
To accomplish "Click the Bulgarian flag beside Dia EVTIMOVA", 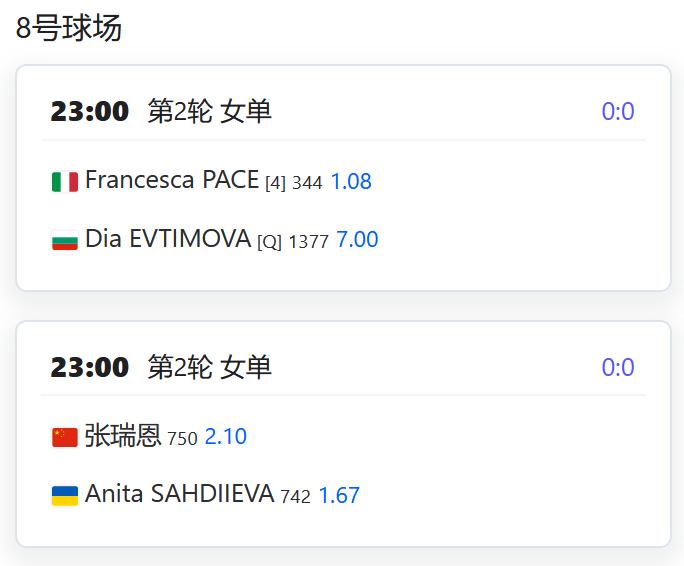I will click(x=65, y=241).
